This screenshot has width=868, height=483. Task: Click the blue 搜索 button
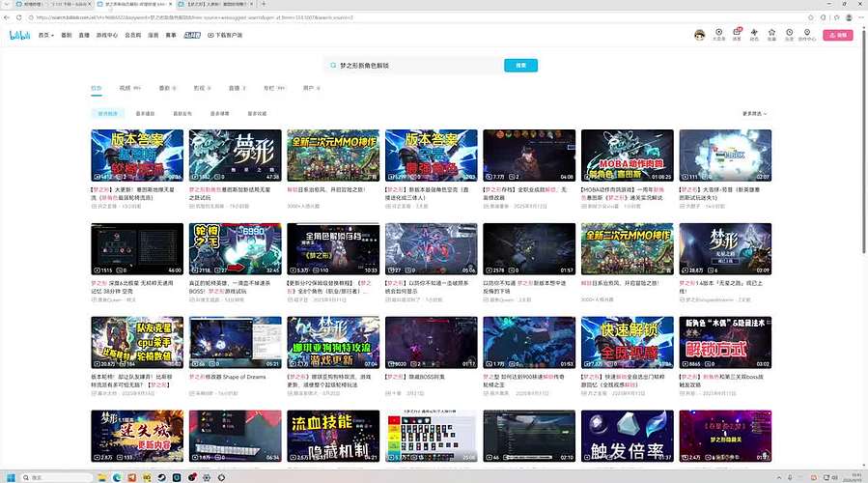click(521, 66)
